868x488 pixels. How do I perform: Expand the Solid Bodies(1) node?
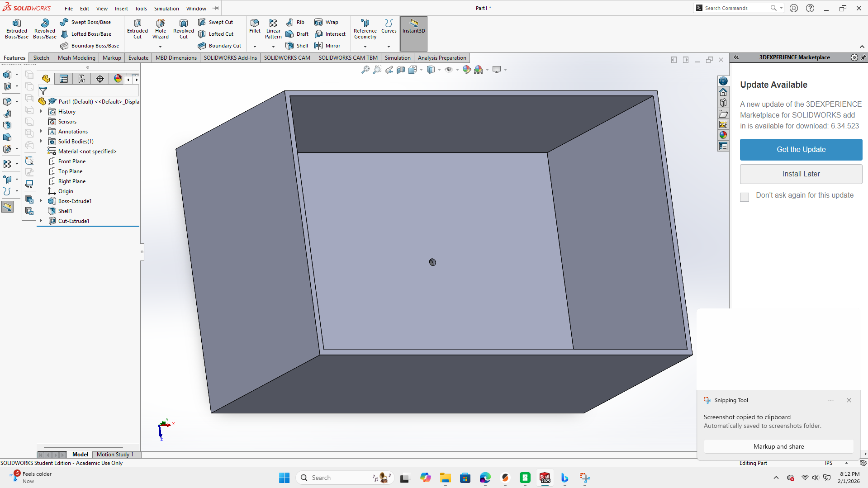[41, 141]
